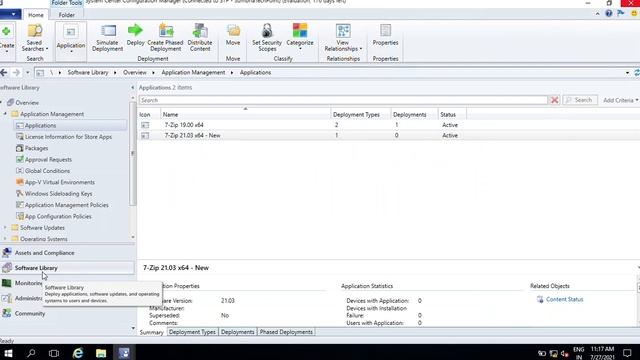Viewport: 640px width, 360px height.
Task: Switch to the Summary tab
Action: click(151, 332)
